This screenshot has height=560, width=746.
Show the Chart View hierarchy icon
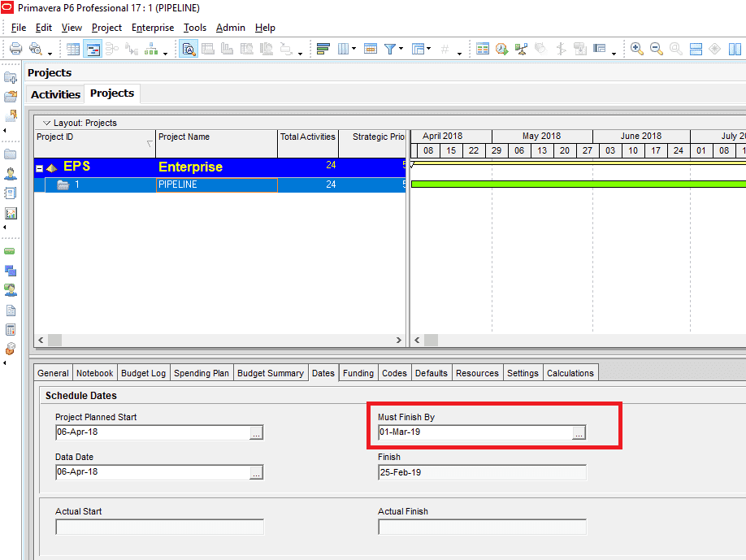pos(151,49)
